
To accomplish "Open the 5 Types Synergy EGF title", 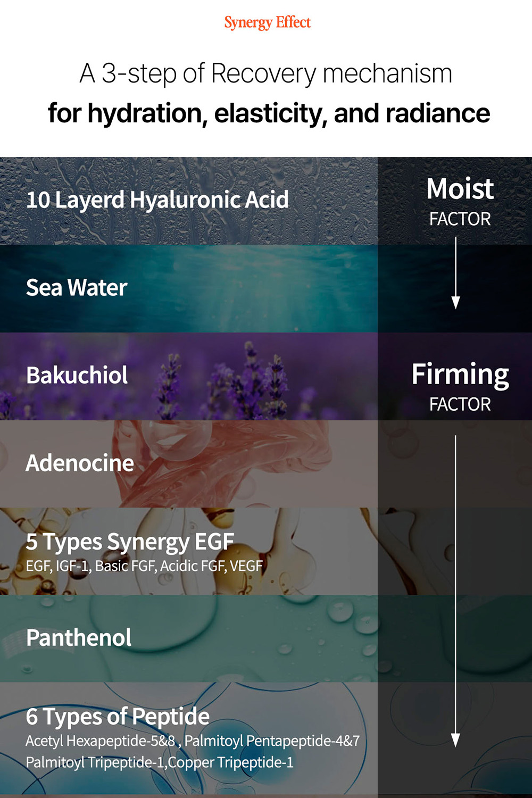I will (130, 542).
